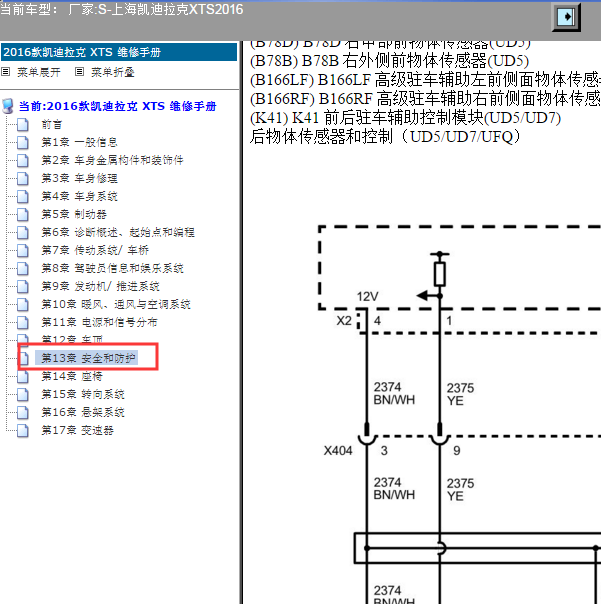Click the 菜单展开 expand-menu icon

pyautogui.click(x=5, y=72)
